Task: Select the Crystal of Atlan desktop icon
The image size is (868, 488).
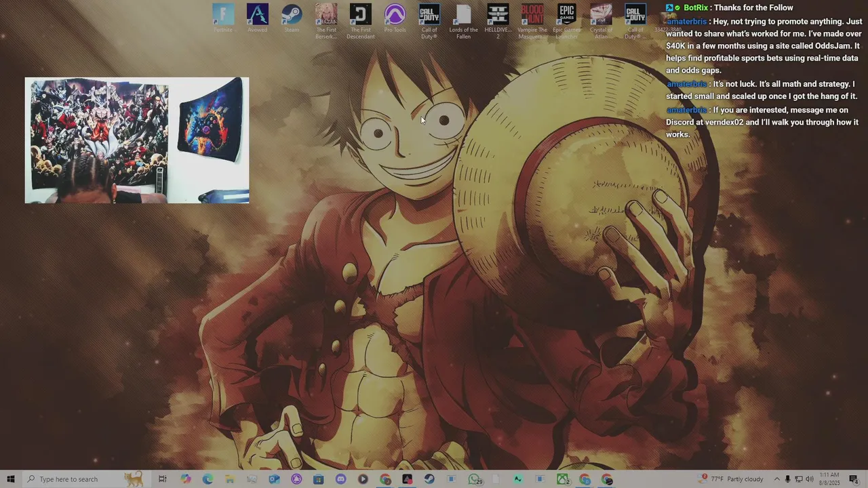Action: click(x=601, y=21)
